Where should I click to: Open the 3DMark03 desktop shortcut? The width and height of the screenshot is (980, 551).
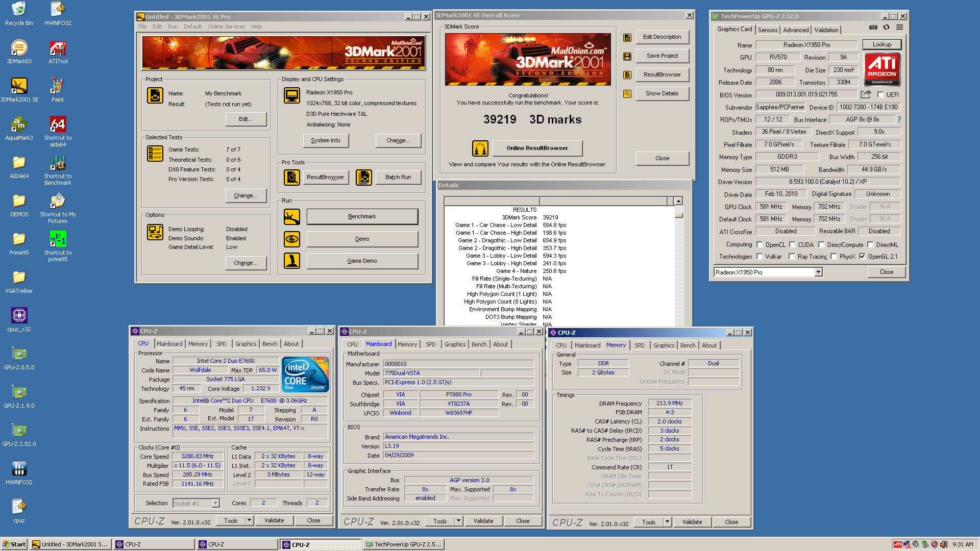click(19, 52)
